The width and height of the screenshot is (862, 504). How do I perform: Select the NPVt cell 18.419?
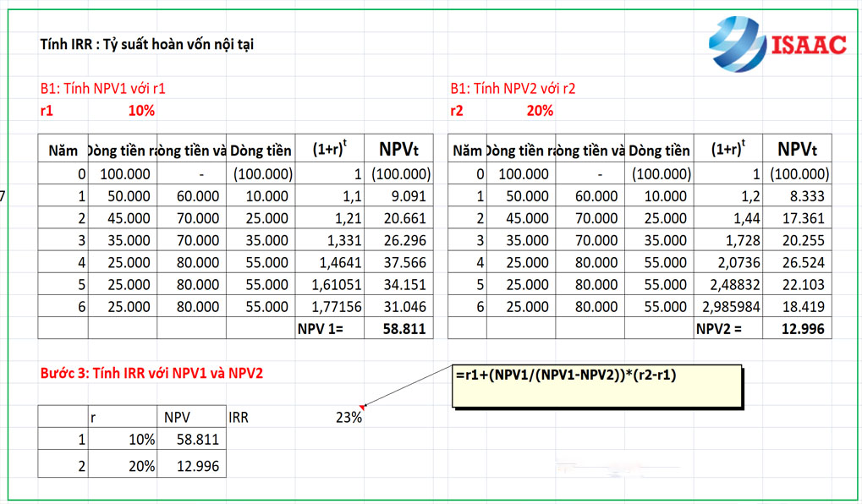coord(797,306)
